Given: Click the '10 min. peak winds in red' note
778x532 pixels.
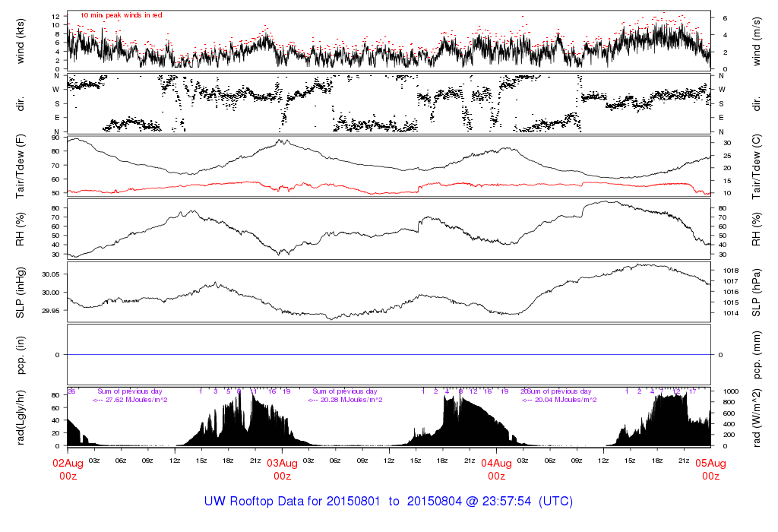Looking at the screenshot, I should coord(121,15).
